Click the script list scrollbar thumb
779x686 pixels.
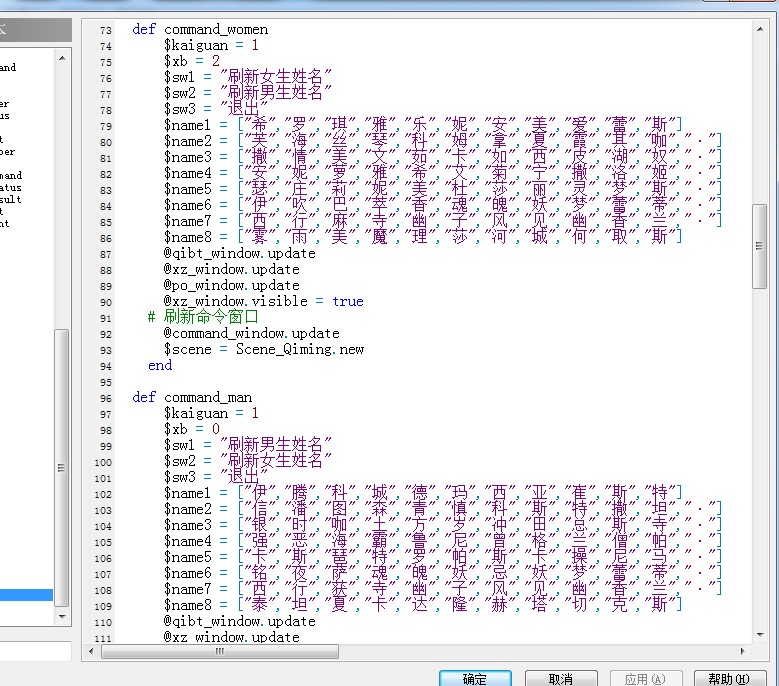click(x=62, y=467)
